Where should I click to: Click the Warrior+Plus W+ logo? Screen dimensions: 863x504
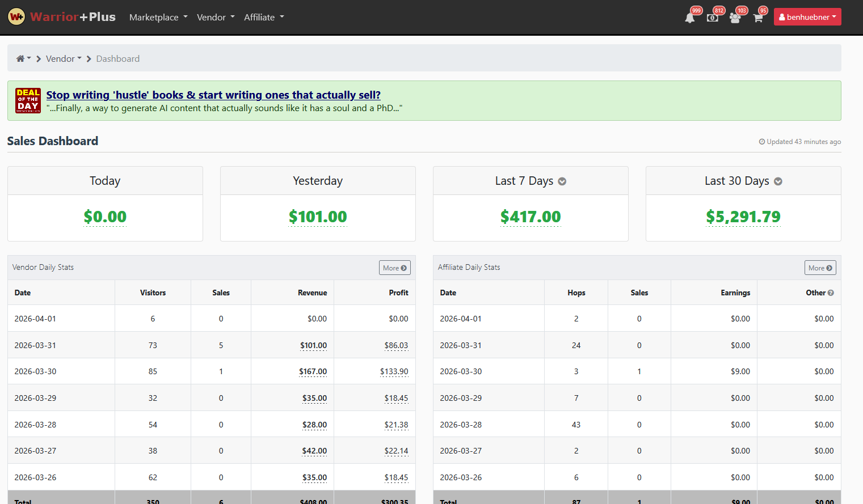pos(16,16)
